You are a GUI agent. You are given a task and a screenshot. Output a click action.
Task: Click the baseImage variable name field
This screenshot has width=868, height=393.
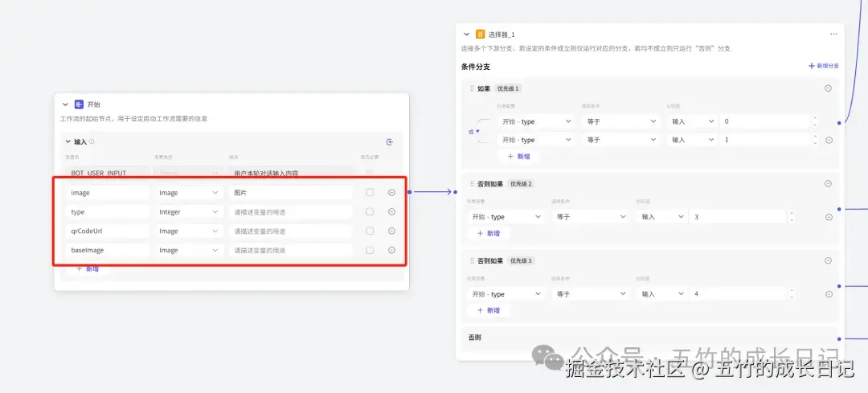(x=108, y=250)
